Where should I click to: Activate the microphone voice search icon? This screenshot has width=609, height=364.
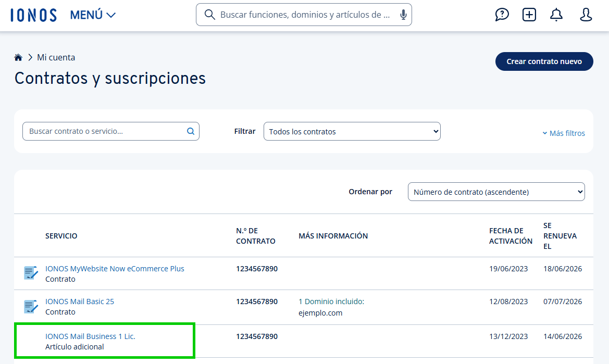tap(403, 15)
